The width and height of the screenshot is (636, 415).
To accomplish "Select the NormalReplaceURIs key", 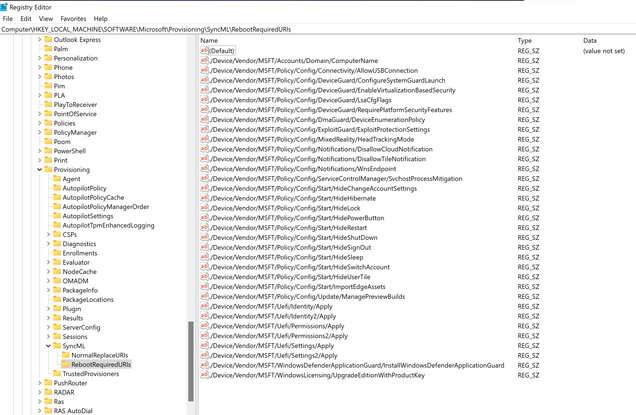I will 99,355.
